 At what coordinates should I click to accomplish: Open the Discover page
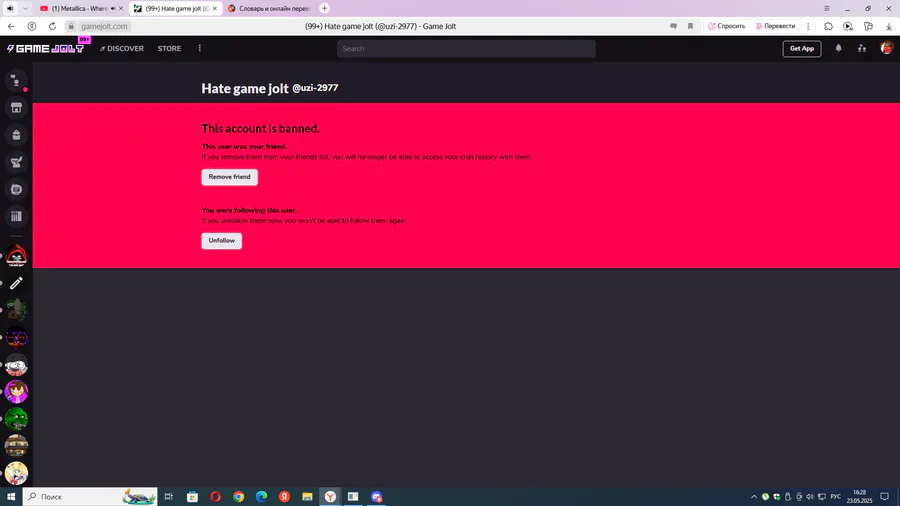122,49
